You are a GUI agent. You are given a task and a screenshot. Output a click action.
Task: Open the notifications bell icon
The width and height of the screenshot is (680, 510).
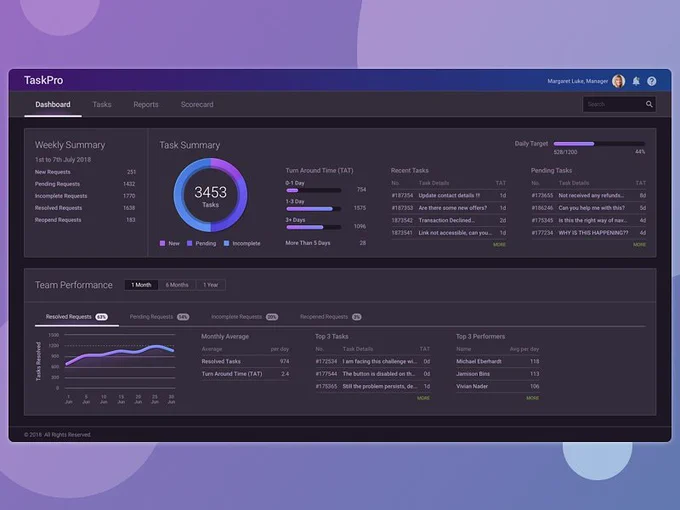coord(636,81)
